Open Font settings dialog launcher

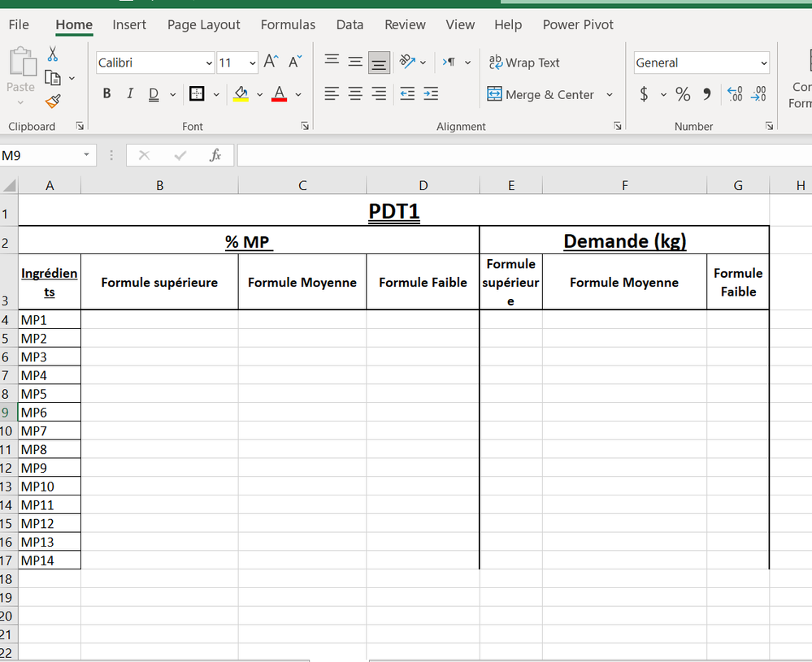305,126
